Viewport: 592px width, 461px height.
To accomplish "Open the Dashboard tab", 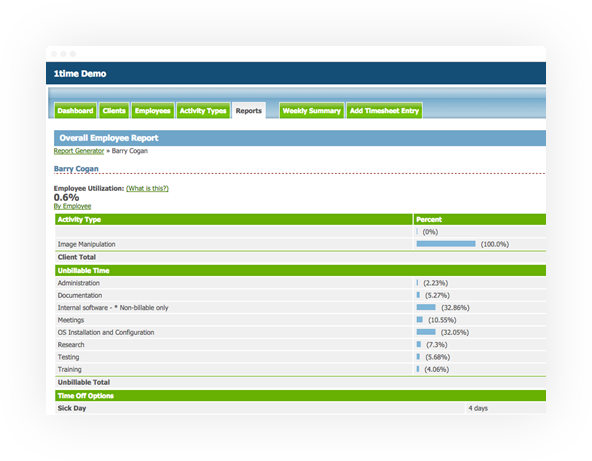I will [75, 111].
